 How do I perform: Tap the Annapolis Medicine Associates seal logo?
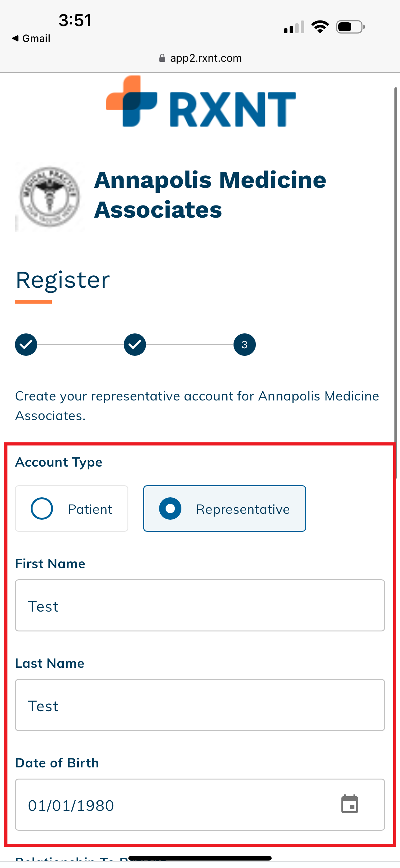[x=50, y=197]
